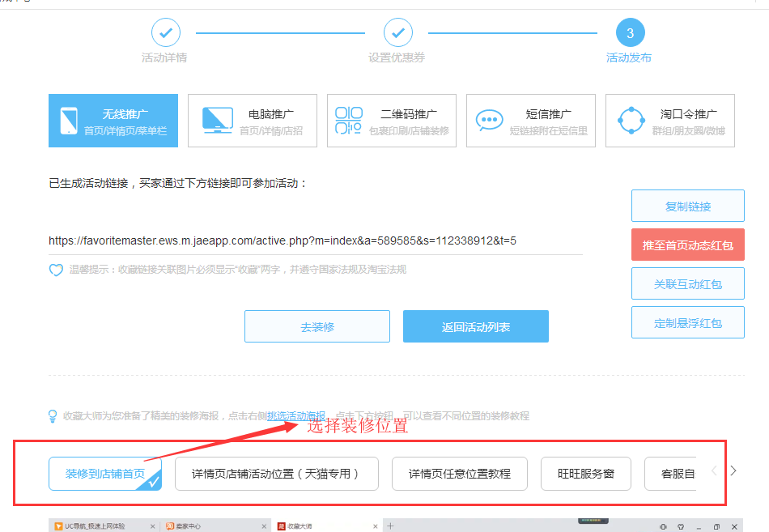Select the 淘口令推广 share icon

(631, 119)
